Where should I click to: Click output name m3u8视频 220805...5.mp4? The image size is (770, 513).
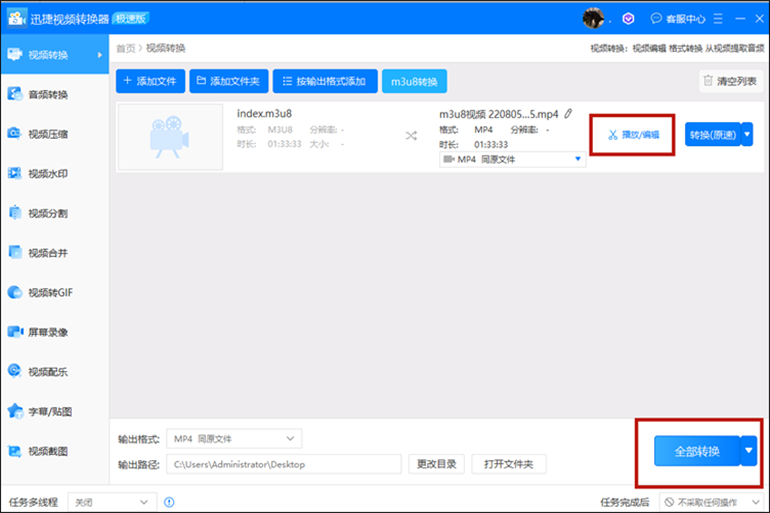click(x=498, y=114)
